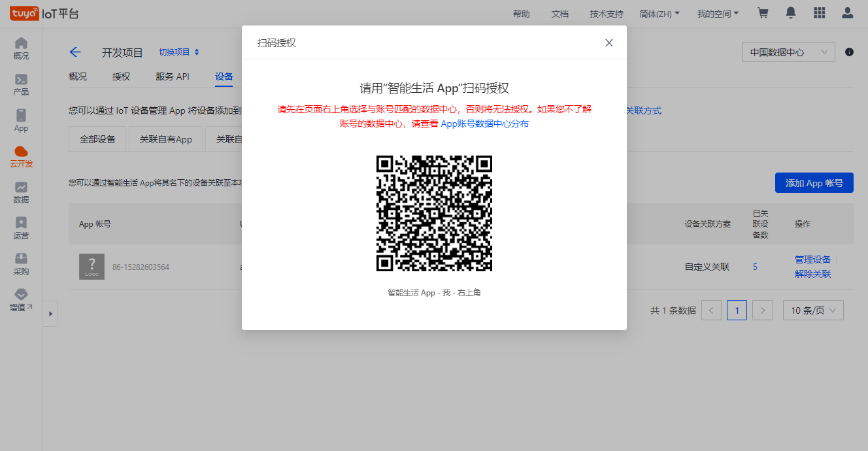Click the authorization QR code

434,213
